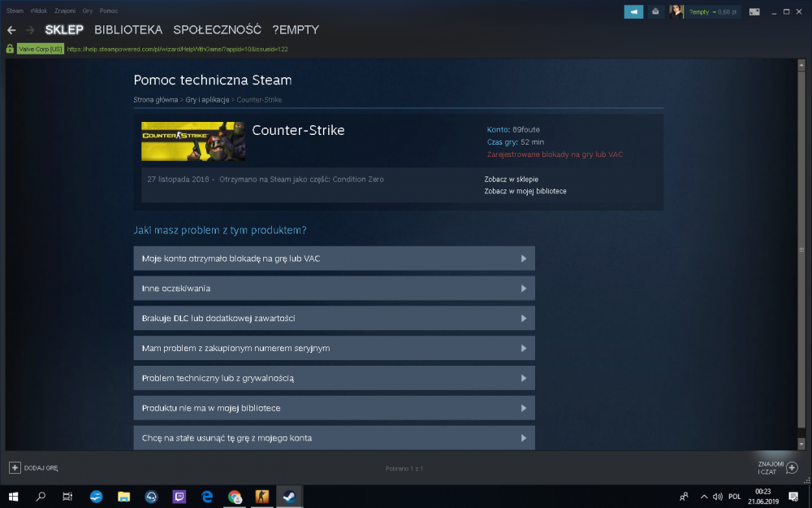Viewport: 812px width, 508px height.
Task: Switch to the BIBLIOTEKA tab
Action: click(x=128, y=29)
